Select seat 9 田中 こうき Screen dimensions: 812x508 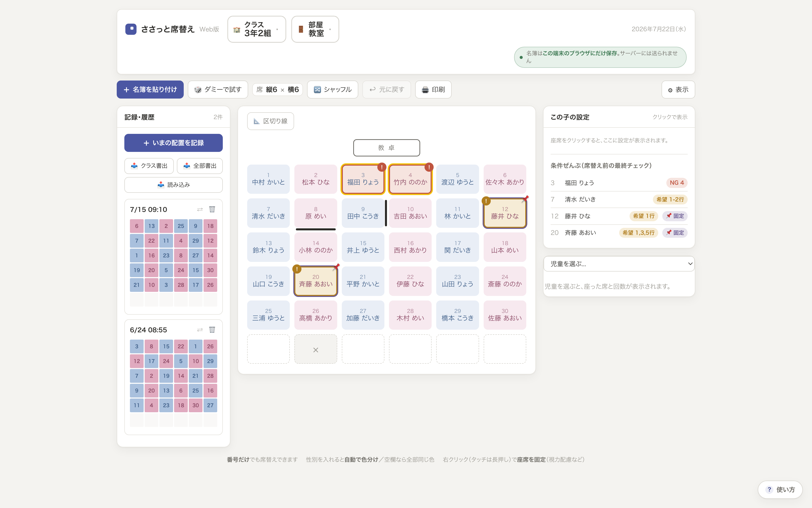tap(363, 213)
